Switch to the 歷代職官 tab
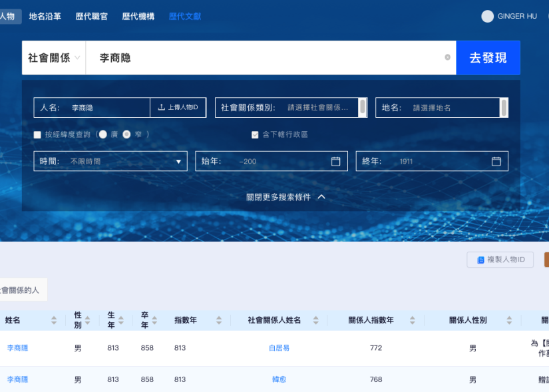Image resolution: width=549 pixels, height=392 pixels. pyautogui.click(x=92, y=16)
